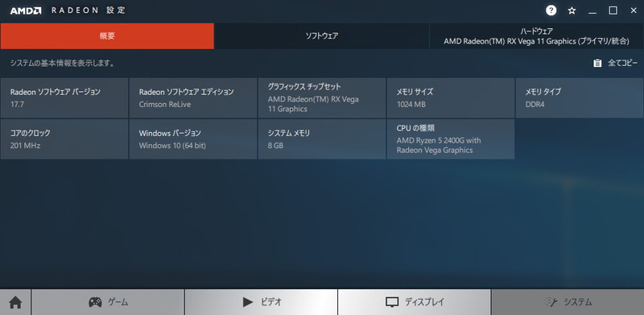The image size is (644, 315).
Task: Select the Windows 10 (64 bit) tile
Action: [193, 139]
